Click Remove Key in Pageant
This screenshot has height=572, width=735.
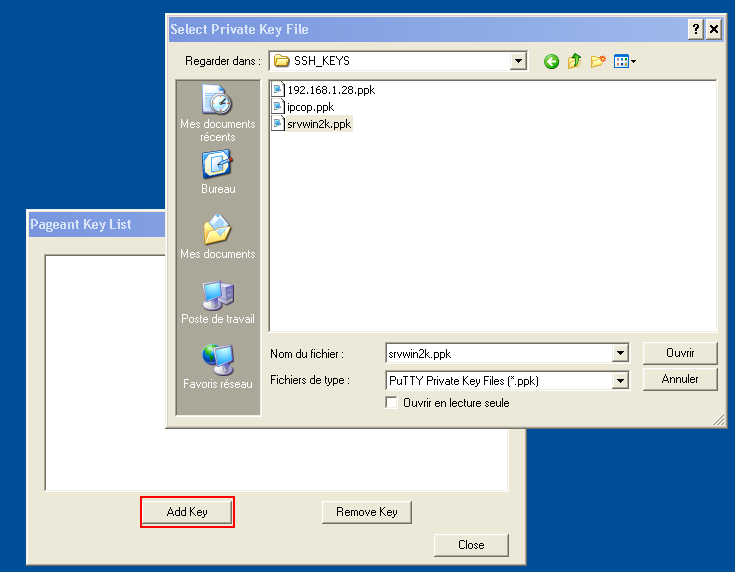coord(366,512)
